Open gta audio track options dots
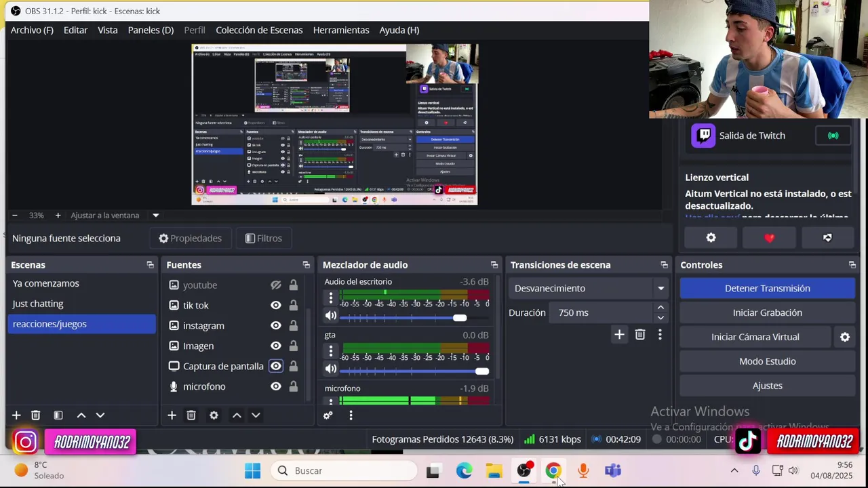The image size is (868, 488). 331,350
